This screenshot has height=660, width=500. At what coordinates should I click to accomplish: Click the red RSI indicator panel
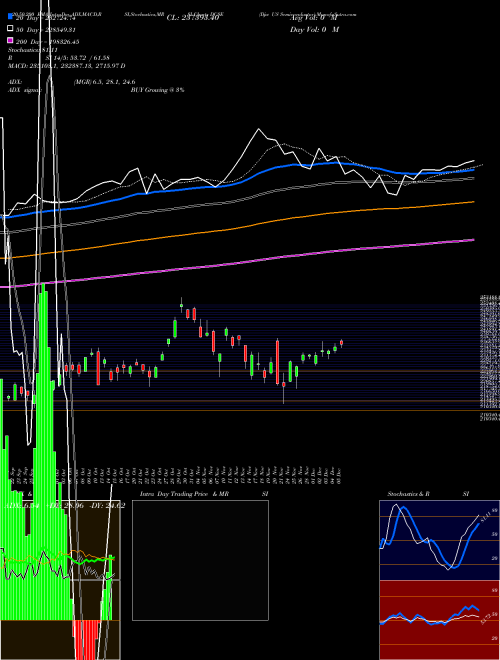point(439,620)
